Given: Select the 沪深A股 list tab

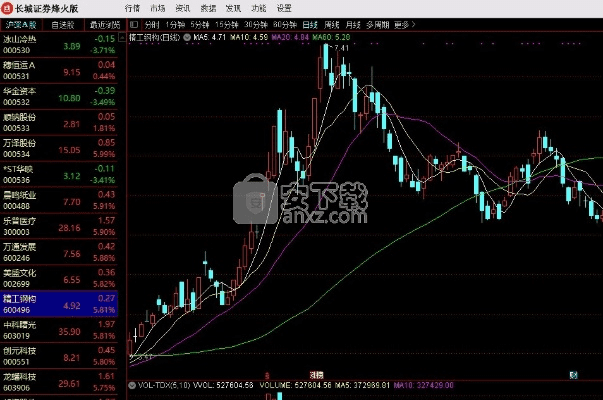Looking at the screenshot, I should 22,23.
